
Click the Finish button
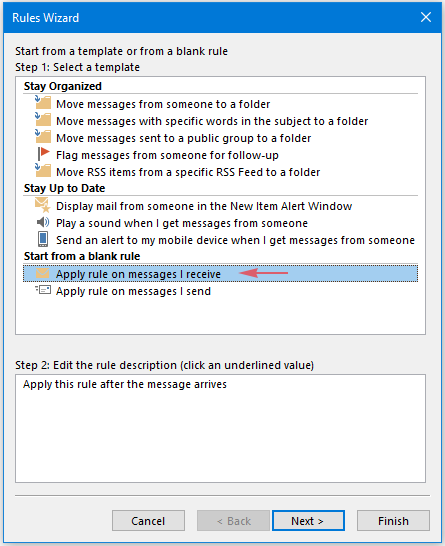coord(393,521)
